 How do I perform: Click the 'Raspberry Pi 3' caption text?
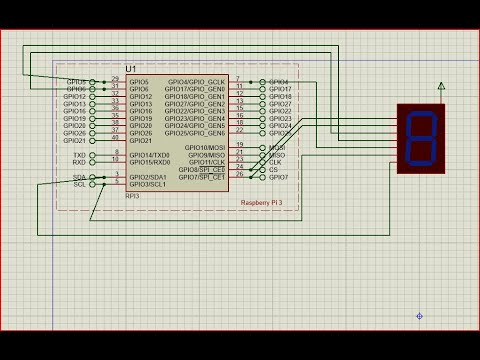point(261,203)
